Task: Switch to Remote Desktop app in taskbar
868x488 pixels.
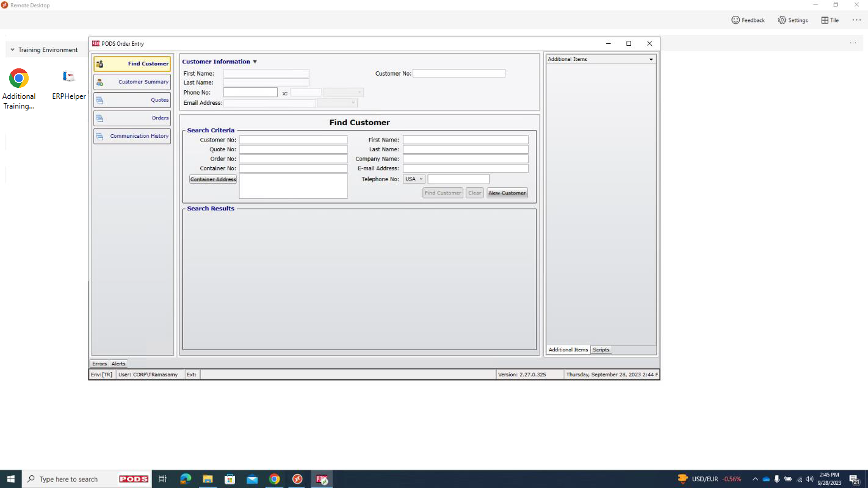Action: pyautogui.click(x=297, y=479)
